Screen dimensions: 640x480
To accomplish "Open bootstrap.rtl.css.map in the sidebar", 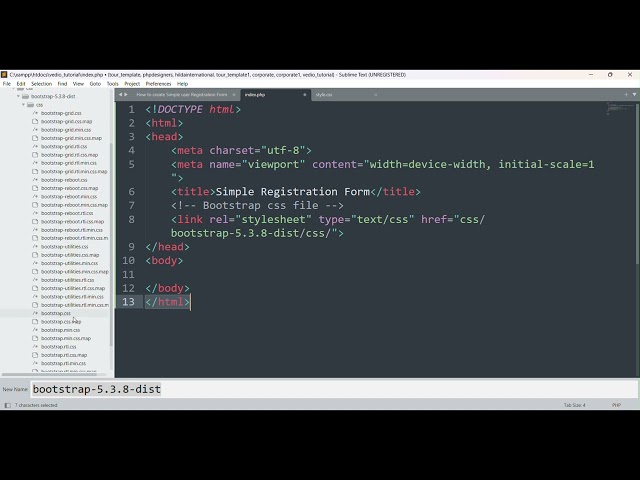I will (64, 355).
